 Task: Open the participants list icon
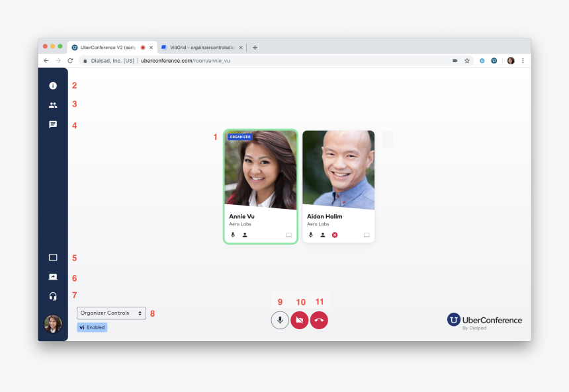[53, 105]
